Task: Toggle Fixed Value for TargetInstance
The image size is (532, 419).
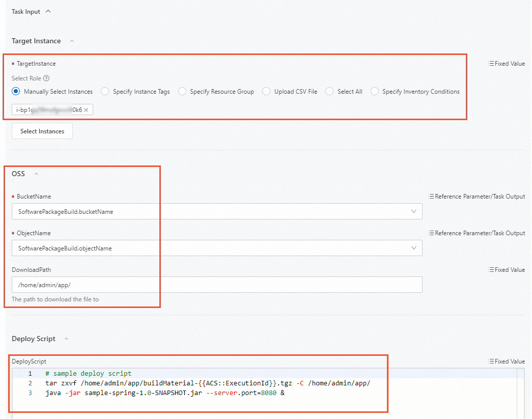Action: click(x=507, y=64)
